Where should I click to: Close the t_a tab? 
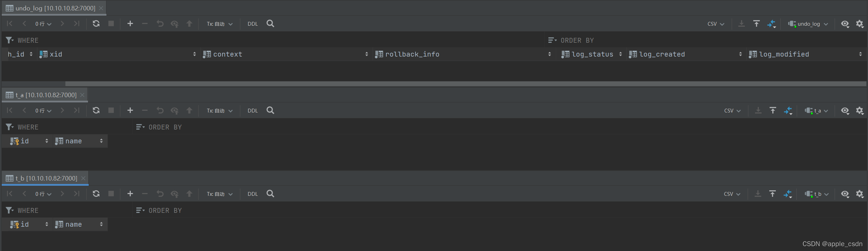pyautogui.click(x=82, y=95)
